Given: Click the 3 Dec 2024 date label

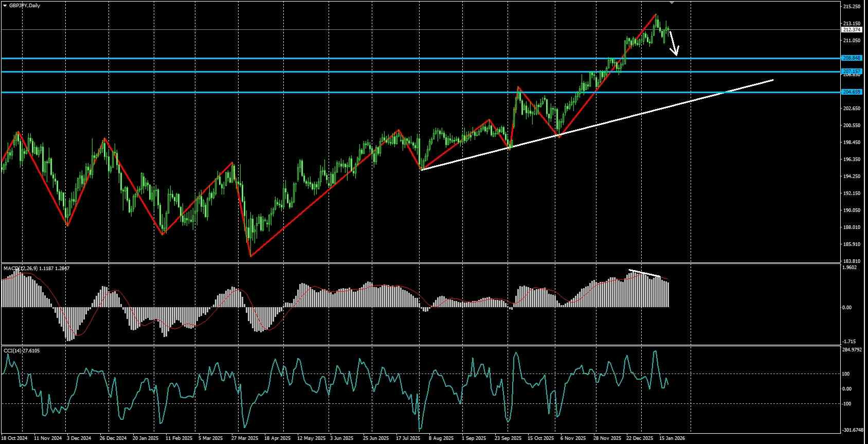Looking at the screenshot, I should 78,438.
